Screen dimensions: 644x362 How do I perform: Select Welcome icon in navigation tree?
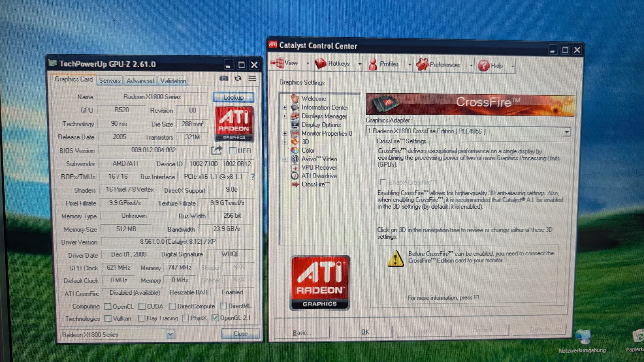coord(295,98)
